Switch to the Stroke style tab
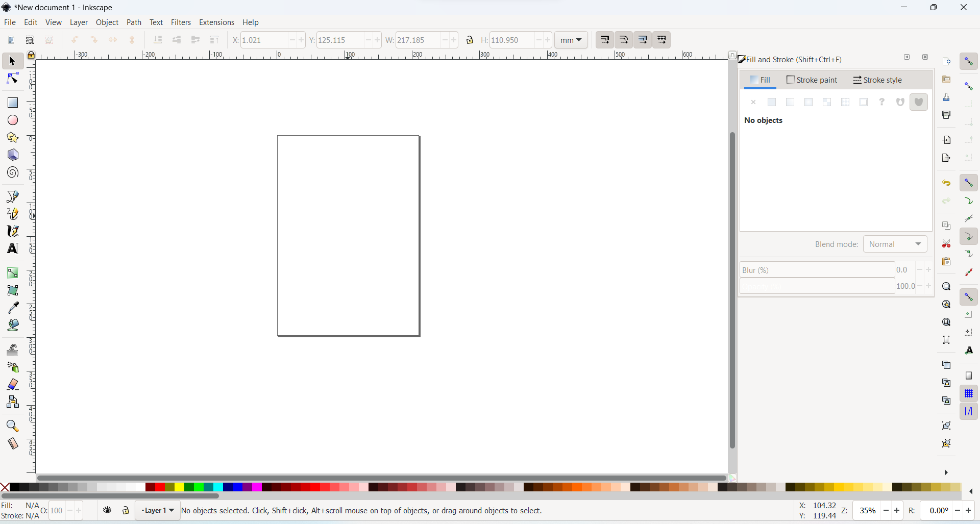Screen dimensions: 980x524 pos(879,80)
